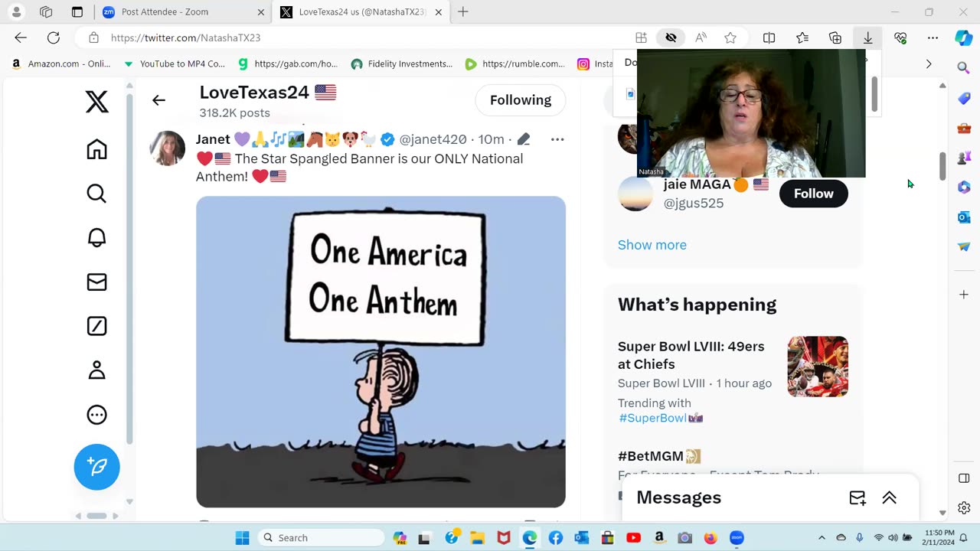Close the Post Attendee - Zoom tab
The width and height of the screenshot is (980, 551).
(261, 12)
